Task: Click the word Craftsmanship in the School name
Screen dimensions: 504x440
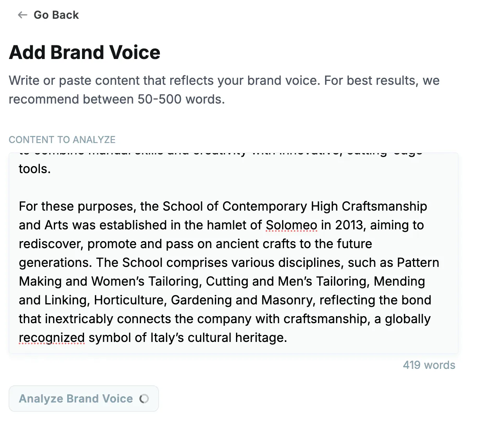Action: click(x=384, y=206)
